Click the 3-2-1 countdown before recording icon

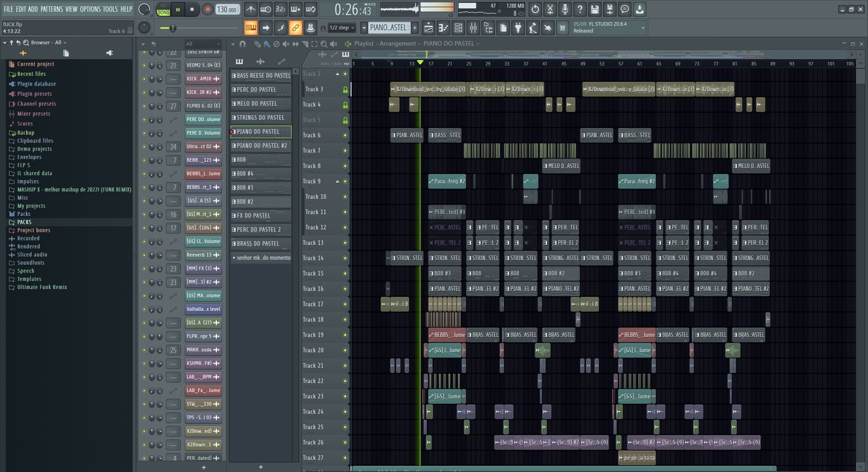pyautogui.click(x=281, y=9)
